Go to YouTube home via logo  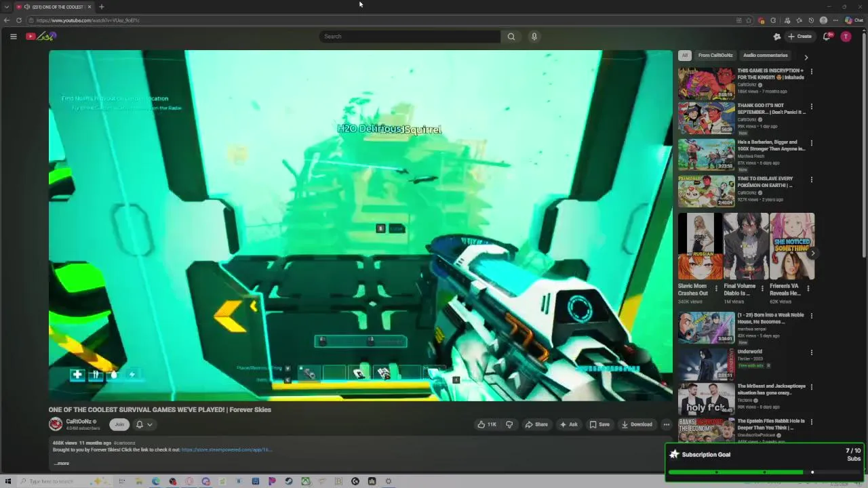tap(41, 36)
